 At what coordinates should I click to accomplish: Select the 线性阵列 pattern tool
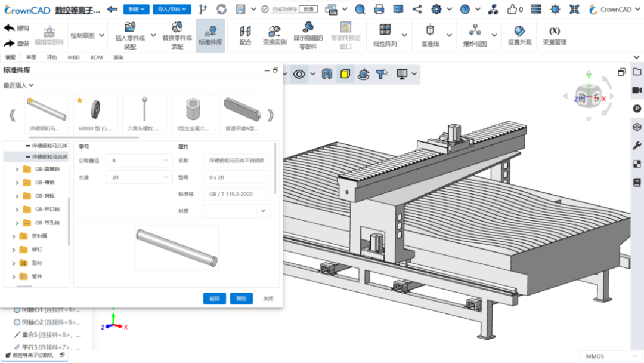[385, 35]
